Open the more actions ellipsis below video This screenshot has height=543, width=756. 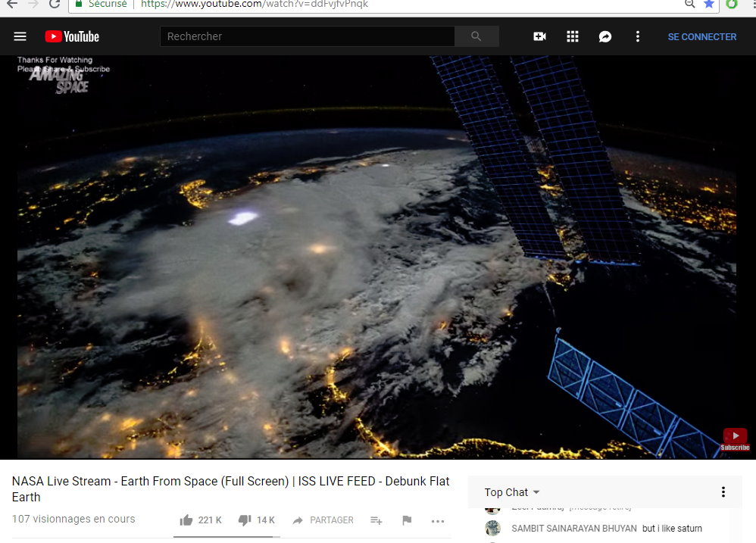coord(438,521)
